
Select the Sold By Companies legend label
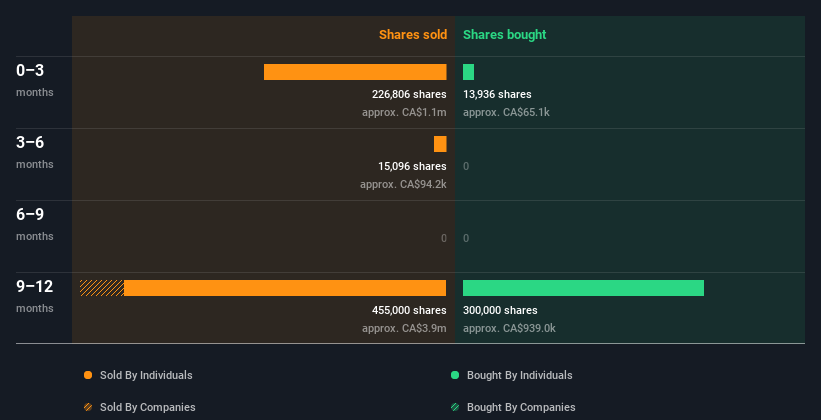click(148, 407)
